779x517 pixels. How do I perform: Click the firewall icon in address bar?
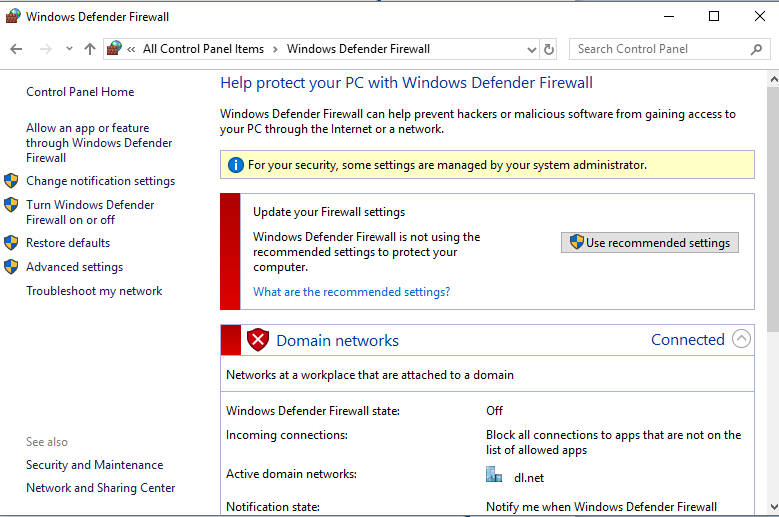114,49
